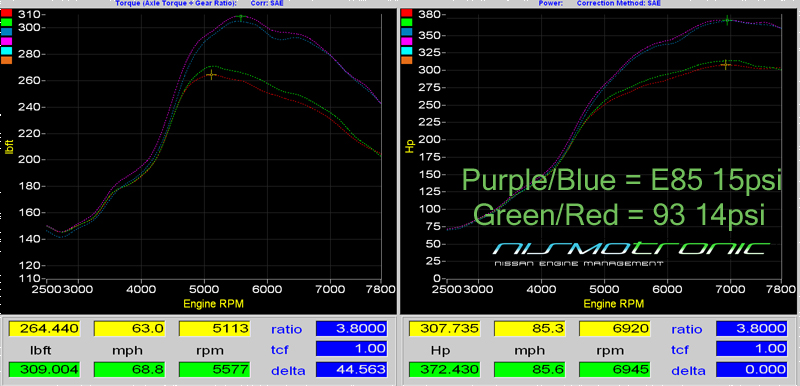The width and height of the screenshot is (800, 386).
Task: Click the red run swatch beside torque graph
Action: 6,13
